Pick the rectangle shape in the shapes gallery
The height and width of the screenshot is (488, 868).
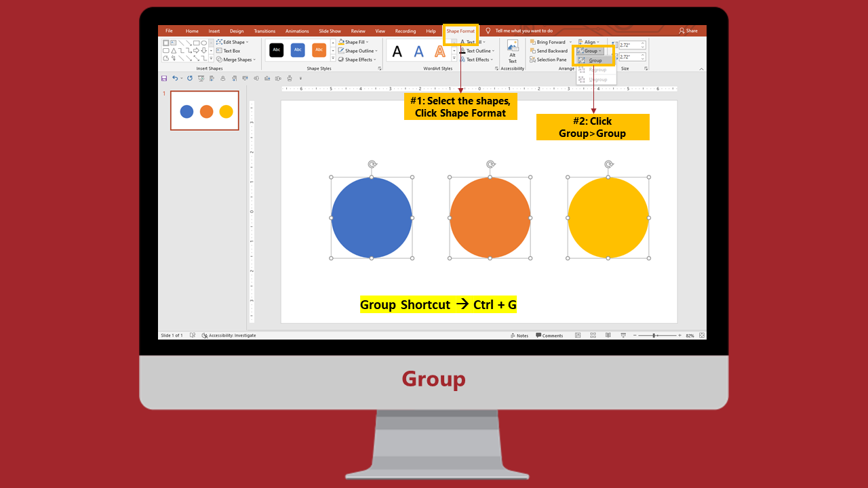(196, 43)
